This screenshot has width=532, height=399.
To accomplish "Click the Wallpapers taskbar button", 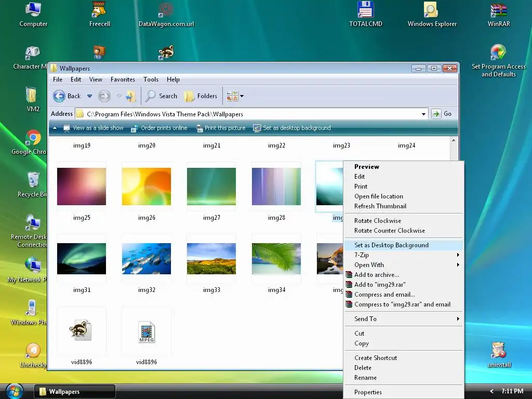I will (x=75, y=392).
